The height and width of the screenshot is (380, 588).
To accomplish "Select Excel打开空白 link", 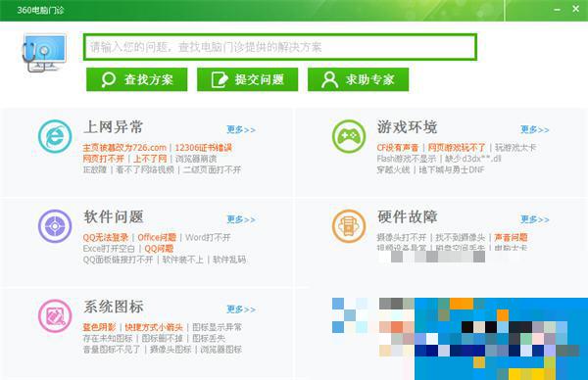I will 109,249.
